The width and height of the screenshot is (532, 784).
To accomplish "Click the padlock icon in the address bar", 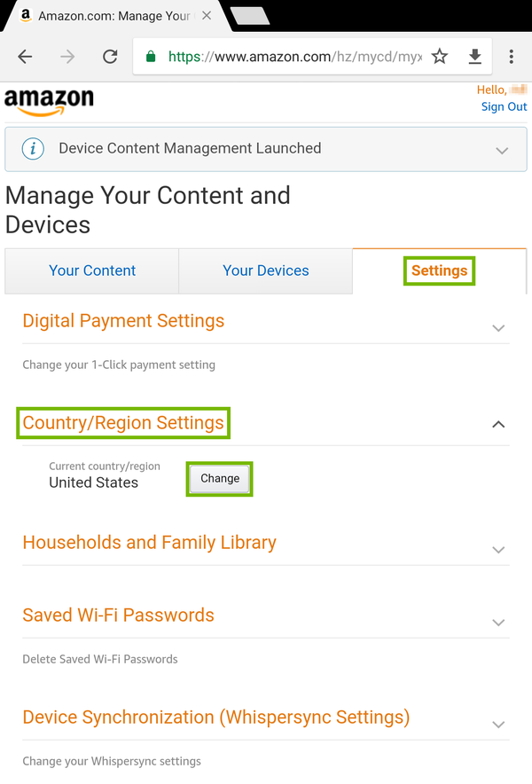I will click(150, 55).
